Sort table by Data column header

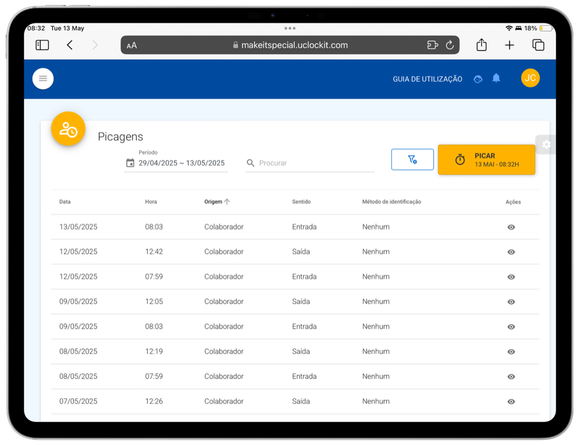pyautogui.click(x=65, y=202)
